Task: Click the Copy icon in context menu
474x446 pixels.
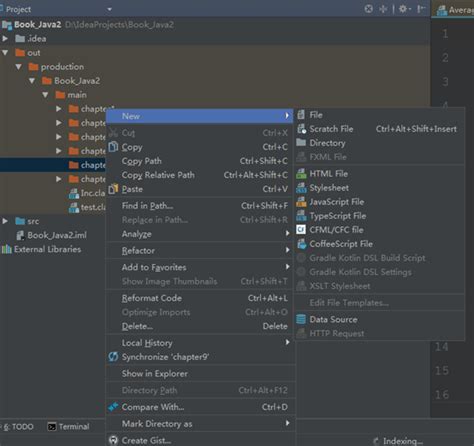Action: [x=113, y=147]
